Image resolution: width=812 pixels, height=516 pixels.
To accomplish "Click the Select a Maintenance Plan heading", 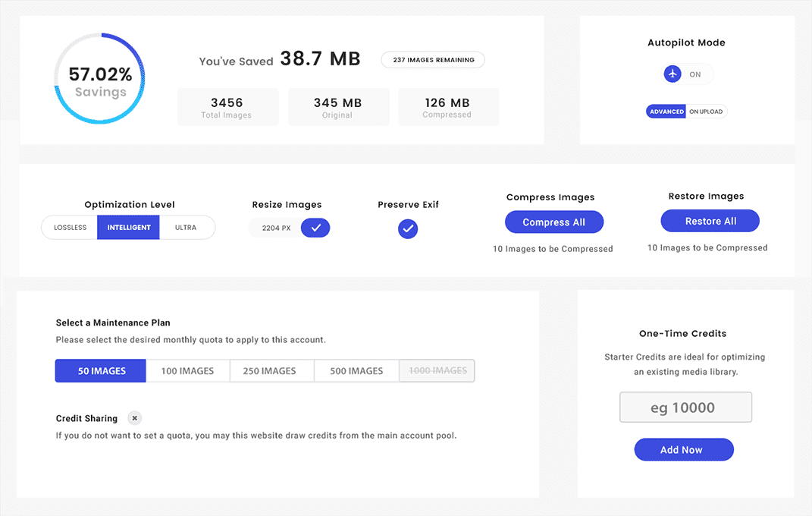I will [x=113, y=322].
